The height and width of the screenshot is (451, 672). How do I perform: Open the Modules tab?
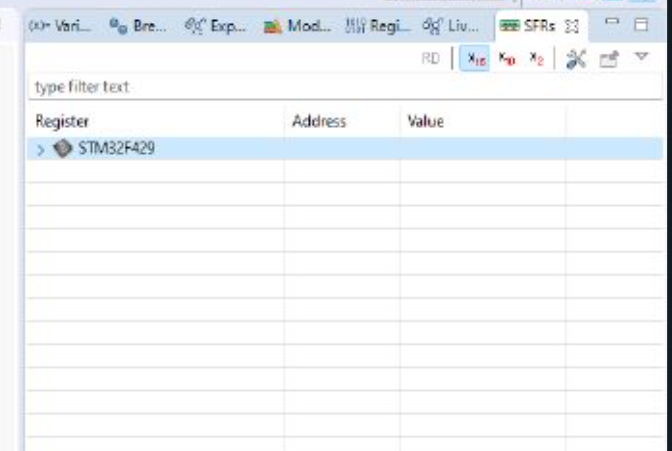point(297,27)
